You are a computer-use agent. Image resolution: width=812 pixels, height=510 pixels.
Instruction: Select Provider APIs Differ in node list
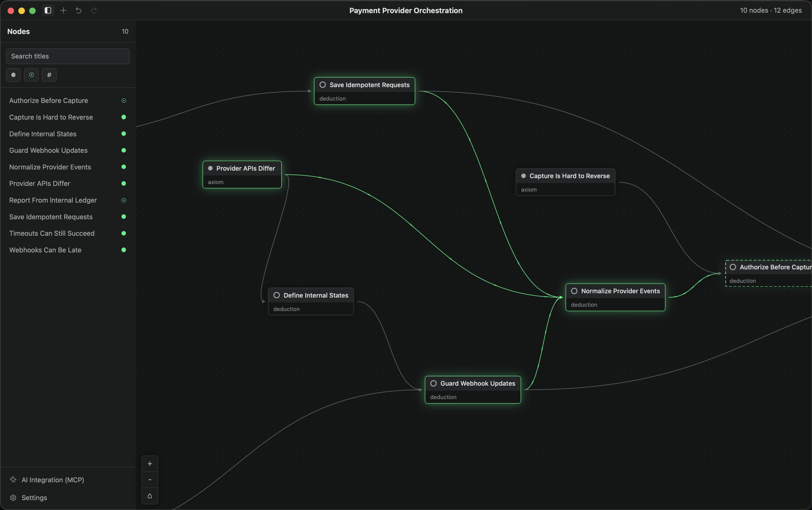68,184
